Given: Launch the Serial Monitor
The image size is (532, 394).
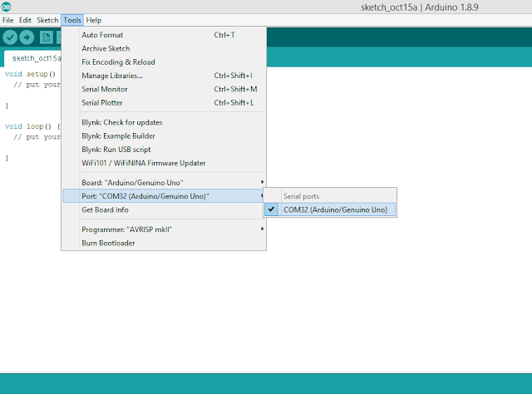Looking at the screenshot, I should [164, 89].
